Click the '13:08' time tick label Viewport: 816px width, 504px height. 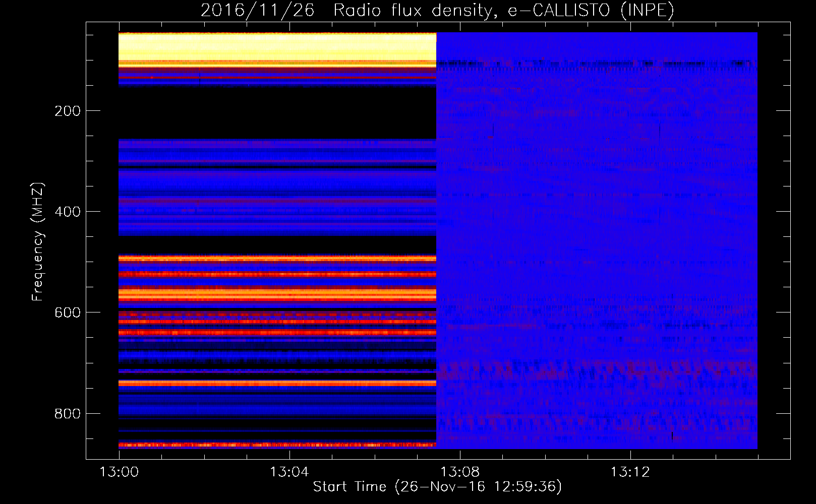click(x=460, y=472)
